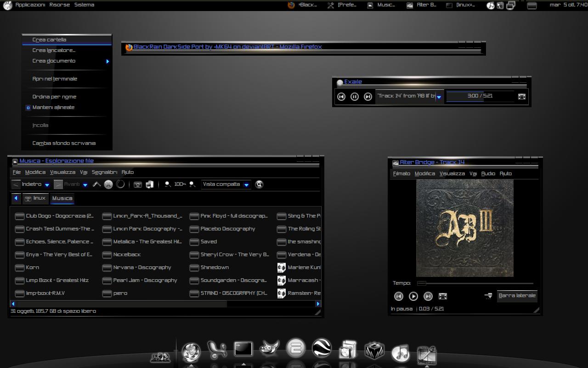Image resolution: width=588 pixels, height=368 pixels.
Task: Click linux path bar button
Action: point(35,198)
